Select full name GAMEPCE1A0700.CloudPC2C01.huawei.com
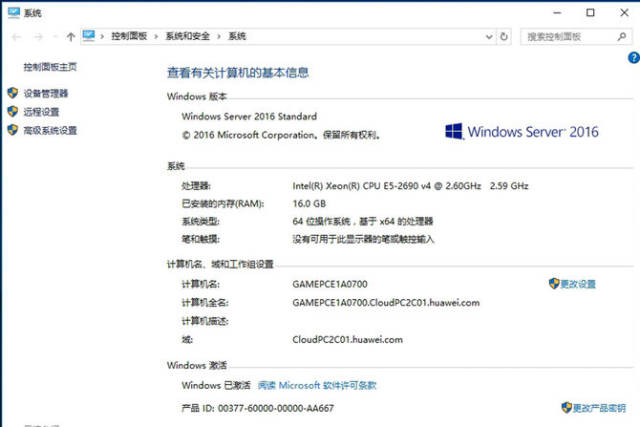Image resolution: width=640 pixels, height=427 pixels. tap(386, 302)
